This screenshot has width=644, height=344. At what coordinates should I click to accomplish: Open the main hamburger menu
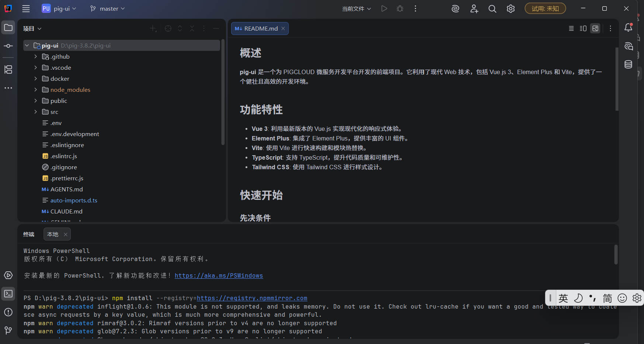point(26,8)
